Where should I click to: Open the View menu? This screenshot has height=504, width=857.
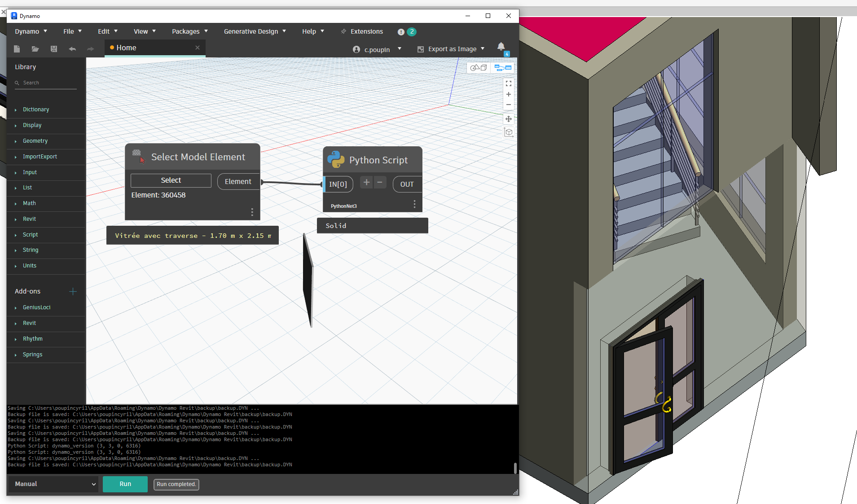click(145, 31)
